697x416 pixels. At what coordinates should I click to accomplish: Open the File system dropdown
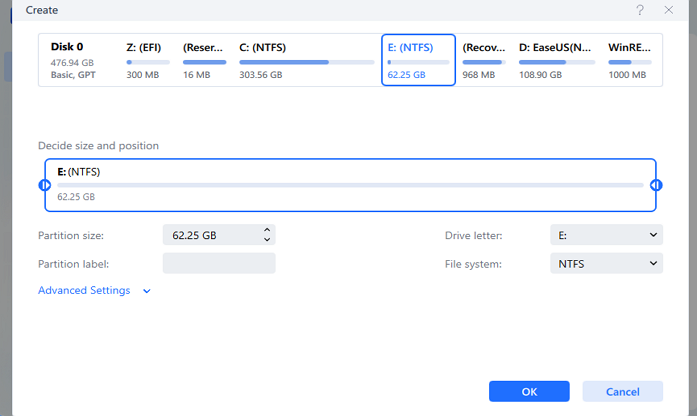(x=606, y=264)
